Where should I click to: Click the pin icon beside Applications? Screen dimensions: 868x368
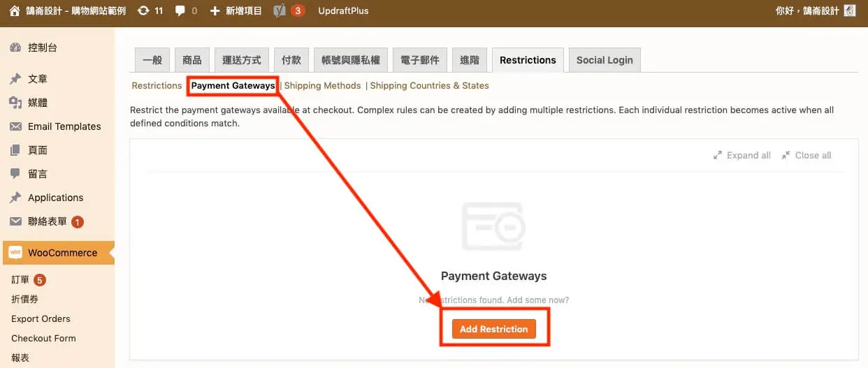[15, 198]
